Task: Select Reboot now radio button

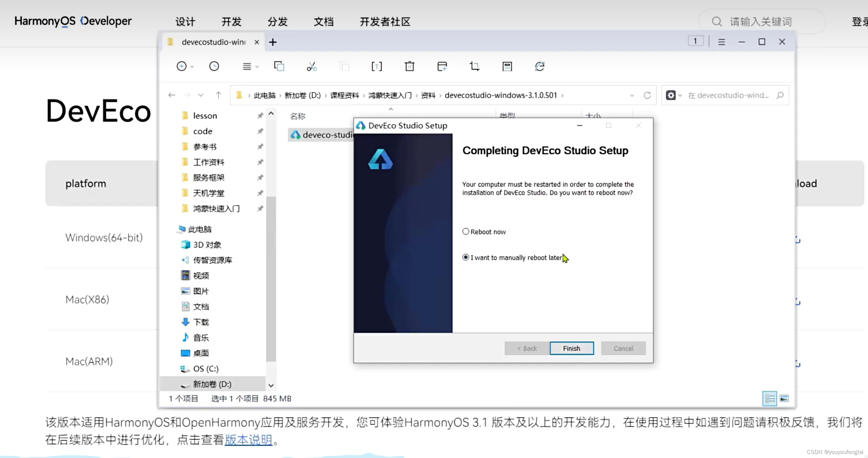Action: [x=465, y=231]
